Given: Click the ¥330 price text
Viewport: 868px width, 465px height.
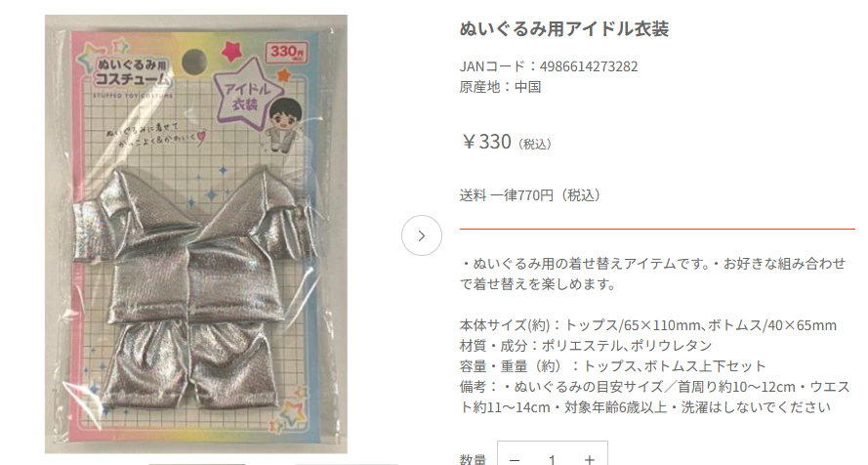Looking at the screenshot, I should pyautogui.click(x=486, y=142).
